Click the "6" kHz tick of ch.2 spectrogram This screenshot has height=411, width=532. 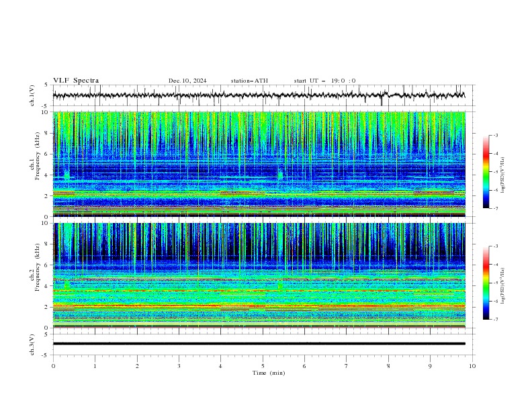[x=47, y=265]
